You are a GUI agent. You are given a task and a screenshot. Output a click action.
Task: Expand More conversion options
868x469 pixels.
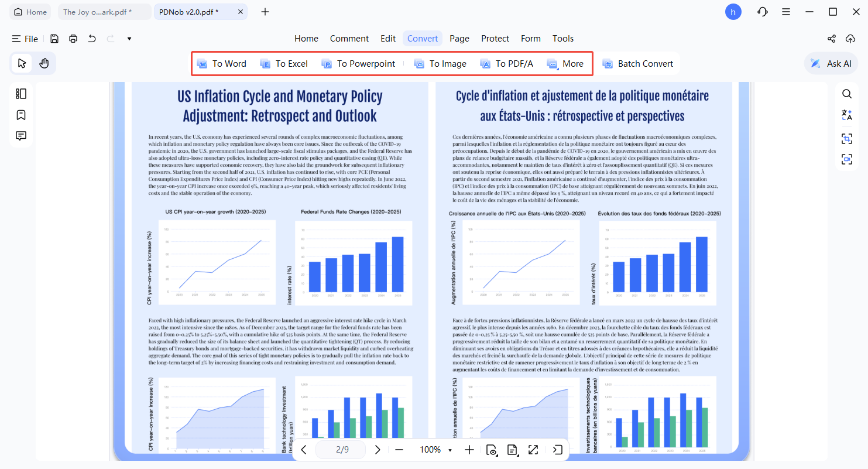pos(565,64)
